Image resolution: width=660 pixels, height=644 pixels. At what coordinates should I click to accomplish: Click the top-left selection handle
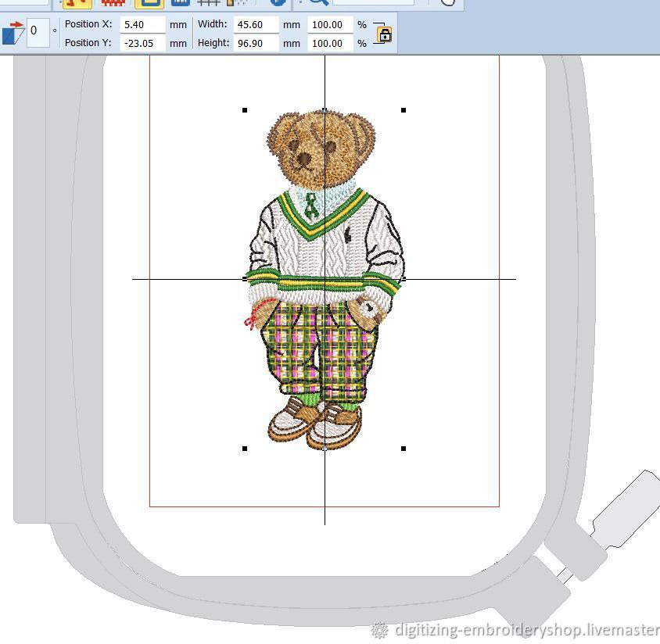point(246,110)
